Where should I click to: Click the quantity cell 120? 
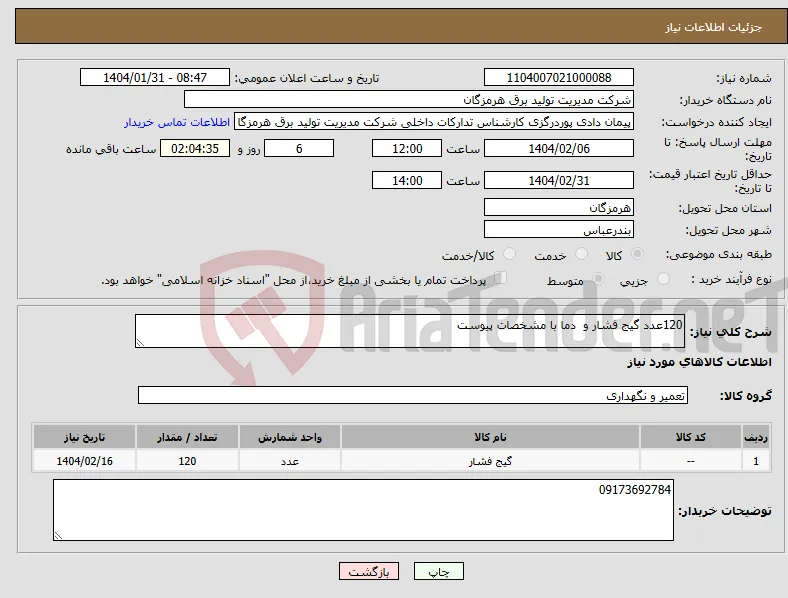(187, 461)
